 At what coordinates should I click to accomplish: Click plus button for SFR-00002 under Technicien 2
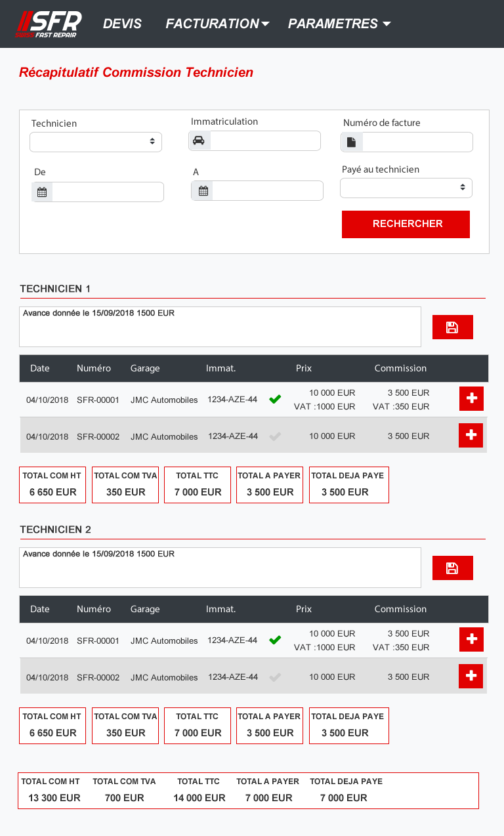pos(471,676)
